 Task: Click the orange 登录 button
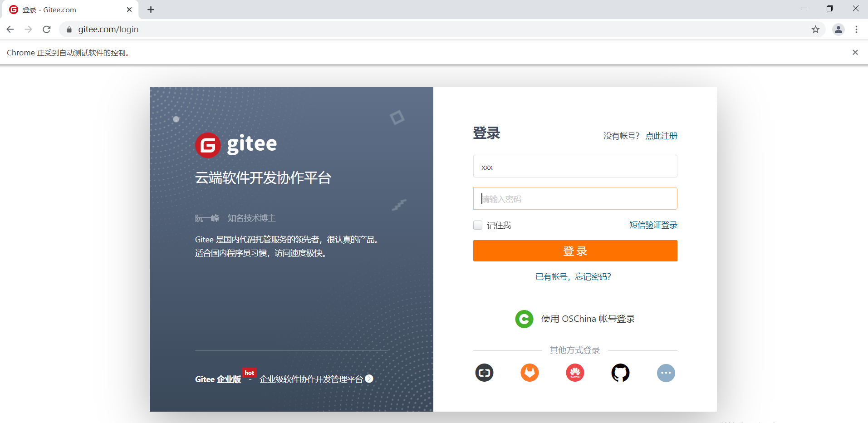[x=575, y=251]
